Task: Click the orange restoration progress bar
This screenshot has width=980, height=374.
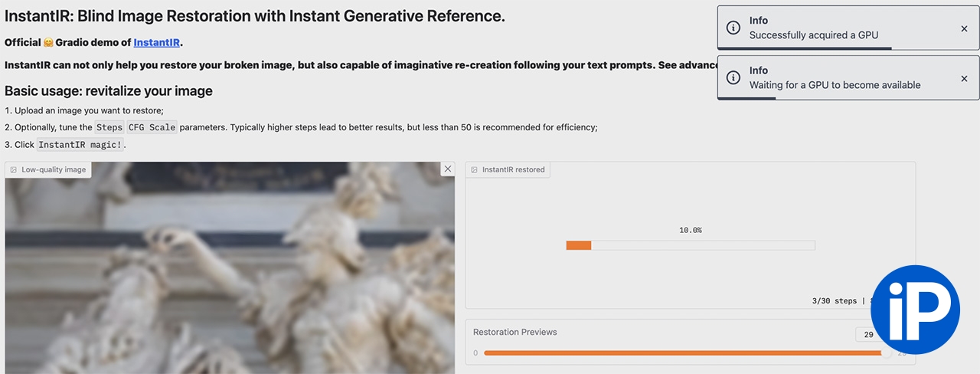Action: [x=579, y=245]
